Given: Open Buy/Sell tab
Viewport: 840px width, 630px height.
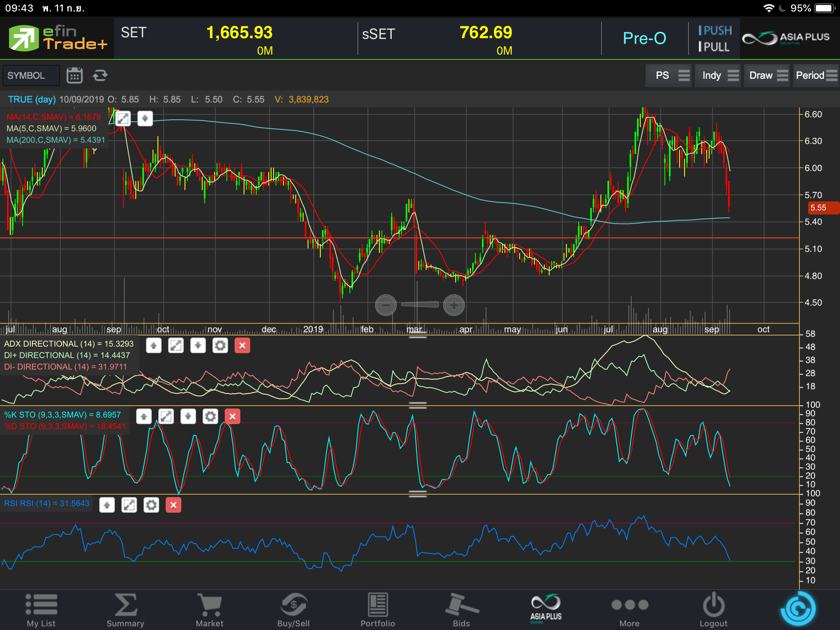Looking at the screenshot, I should 294,610.
